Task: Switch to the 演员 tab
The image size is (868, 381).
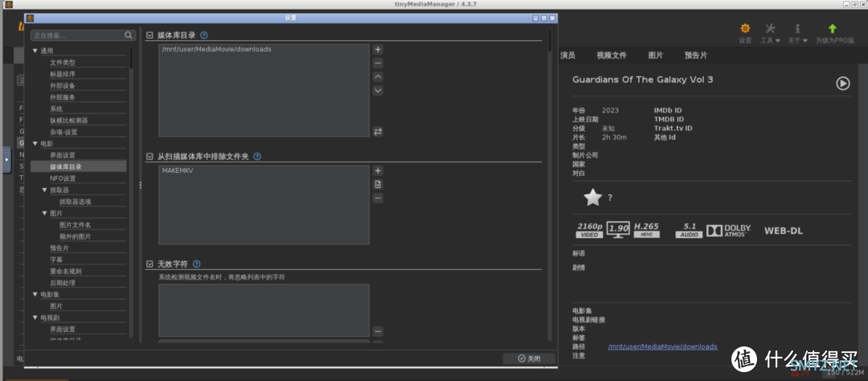Action: 567,55
